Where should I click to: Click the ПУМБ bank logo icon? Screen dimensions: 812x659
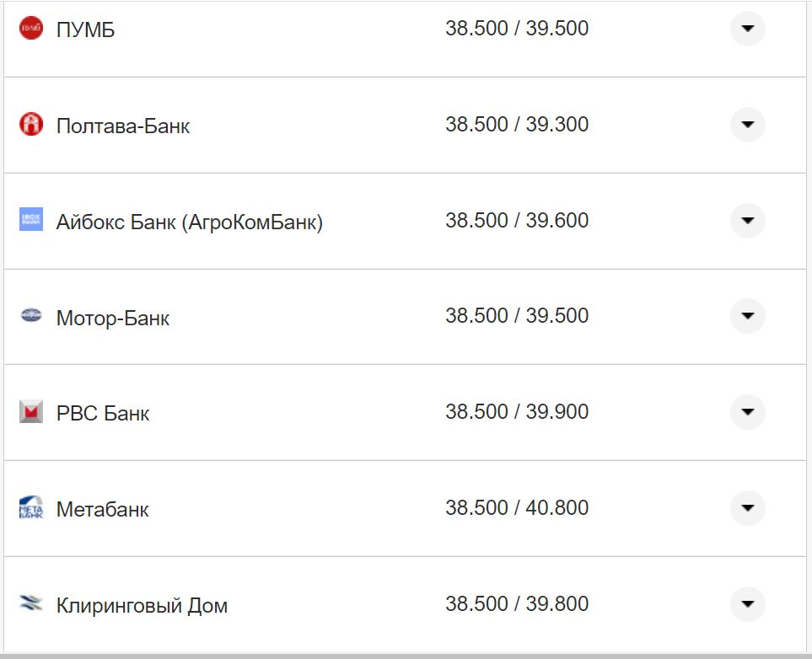(x=31, y=29)
